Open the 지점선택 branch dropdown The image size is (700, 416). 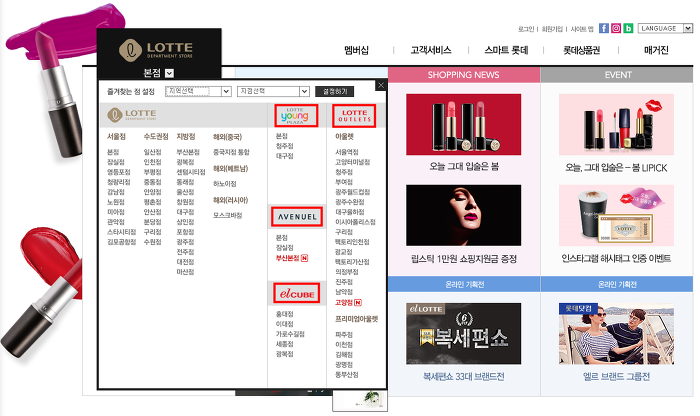click(273, 92)
